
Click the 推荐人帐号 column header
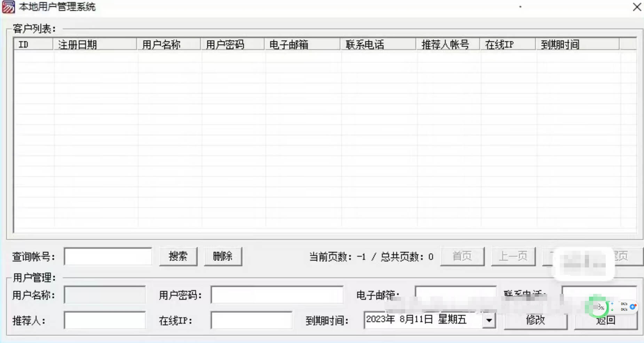448,45
